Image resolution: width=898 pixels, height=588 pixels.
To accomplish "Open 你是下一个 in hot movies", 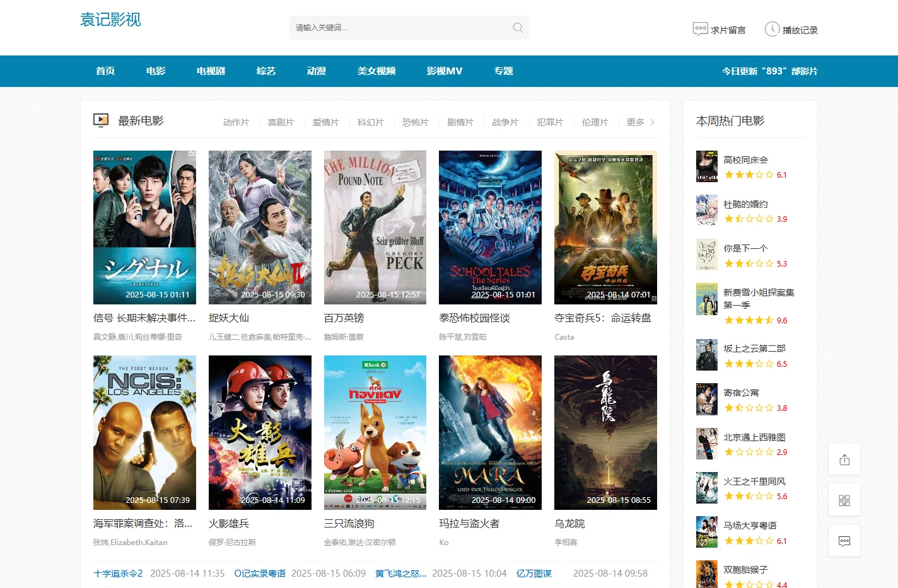I will [x=745, y=248].
